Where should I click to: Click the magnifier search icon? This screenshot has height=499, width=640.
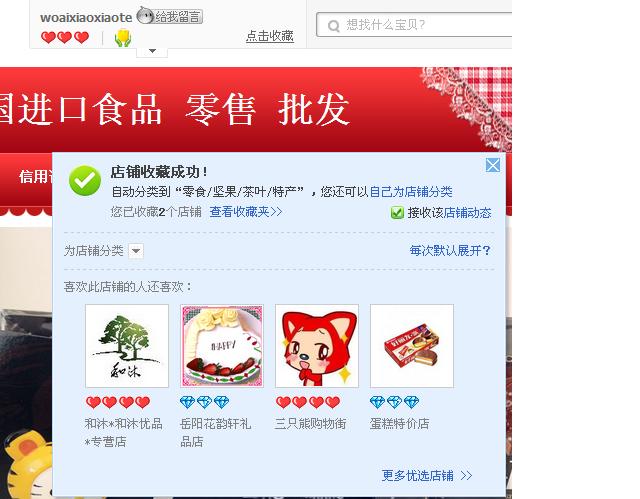(x=333, y=26)
